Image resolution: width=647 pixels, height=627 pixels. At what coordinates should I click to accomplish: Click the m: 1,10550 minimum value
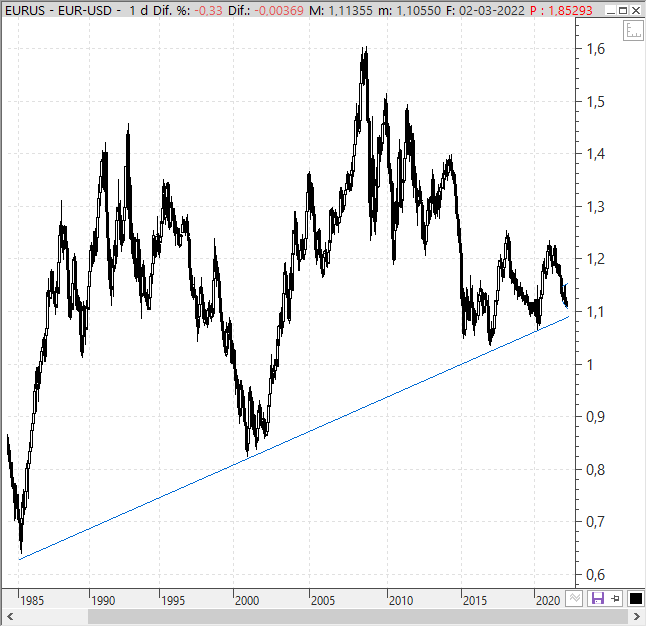pos(410,10)
